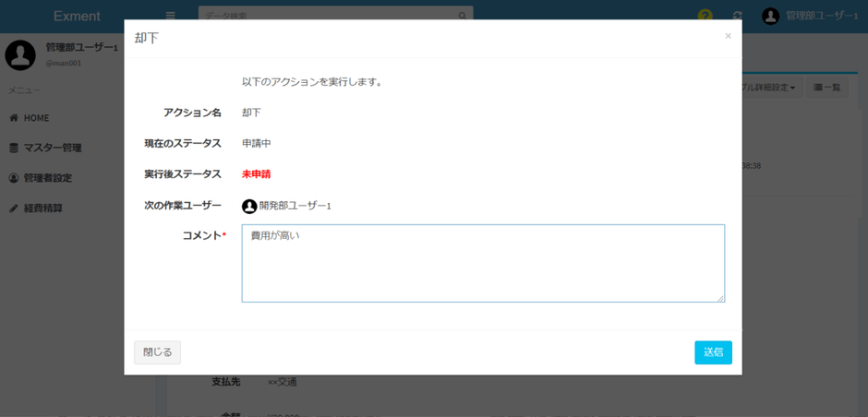The height and width of the screenshot is (417, 868).
Task: Click the データ検索 search field
Action: [x=328, y=16]
